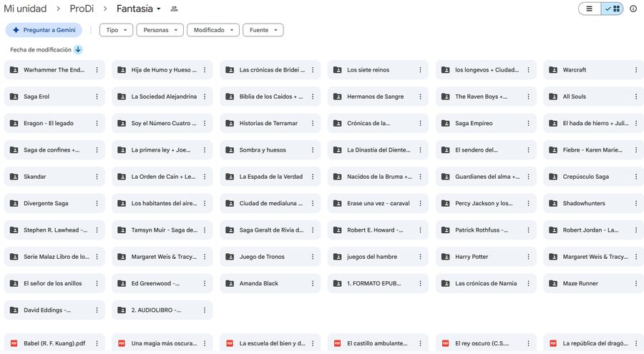Select El hada de hierro folder

point(593,123)
